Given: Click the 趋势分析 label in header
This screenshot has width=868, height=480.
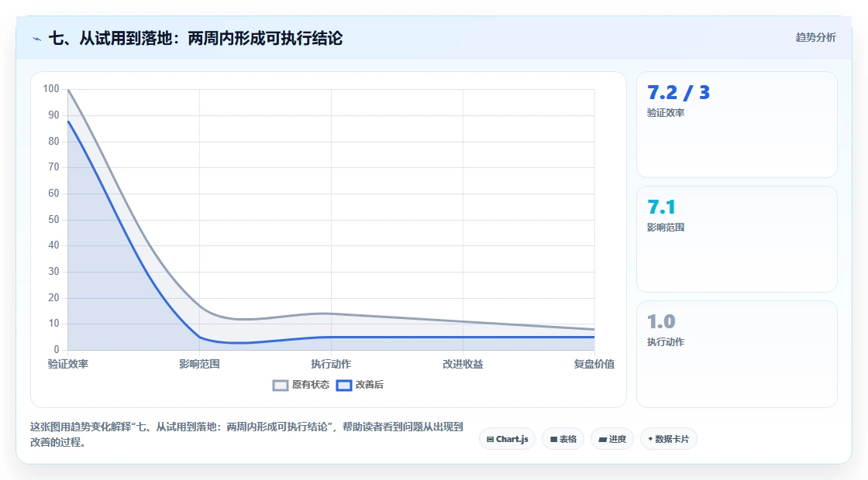Looking at the screenshot, I should pyautogui.click(x=815, y=38).
